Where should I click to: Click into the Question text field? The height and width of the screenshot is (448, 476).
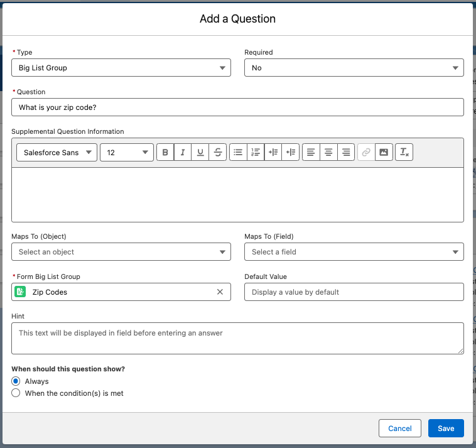coord(237,107)
